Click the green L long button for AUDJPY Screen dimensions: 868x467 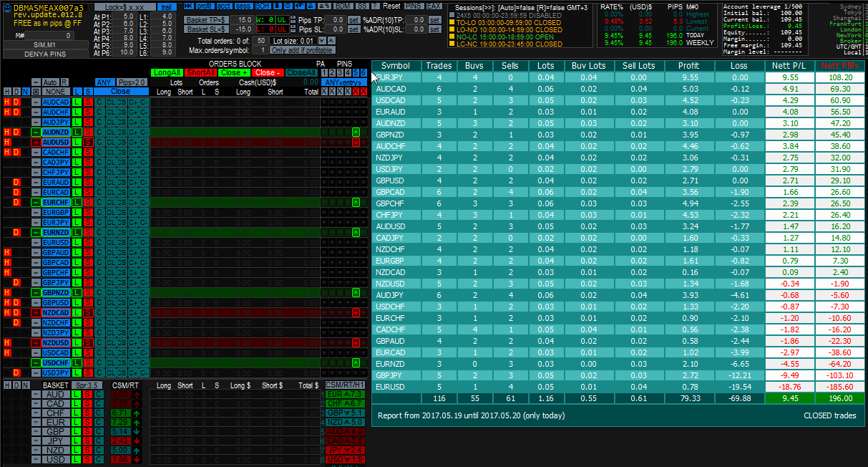(x=77, y=122)
